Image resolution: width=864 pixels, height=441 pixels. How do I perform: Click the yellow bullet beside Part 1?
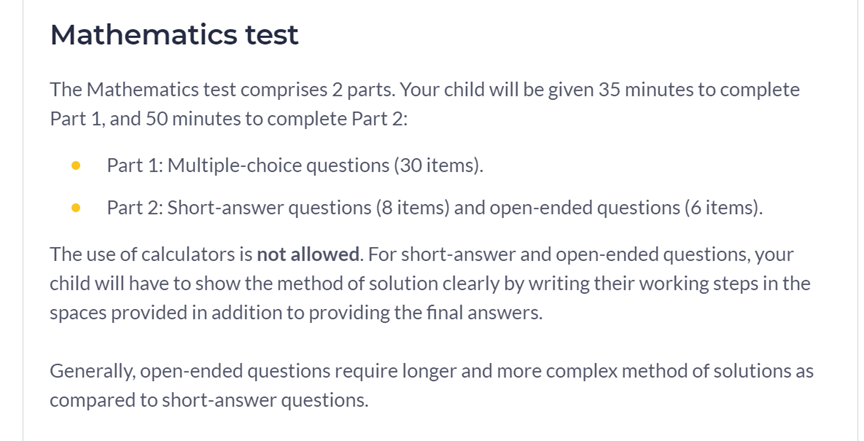(76, 165)
